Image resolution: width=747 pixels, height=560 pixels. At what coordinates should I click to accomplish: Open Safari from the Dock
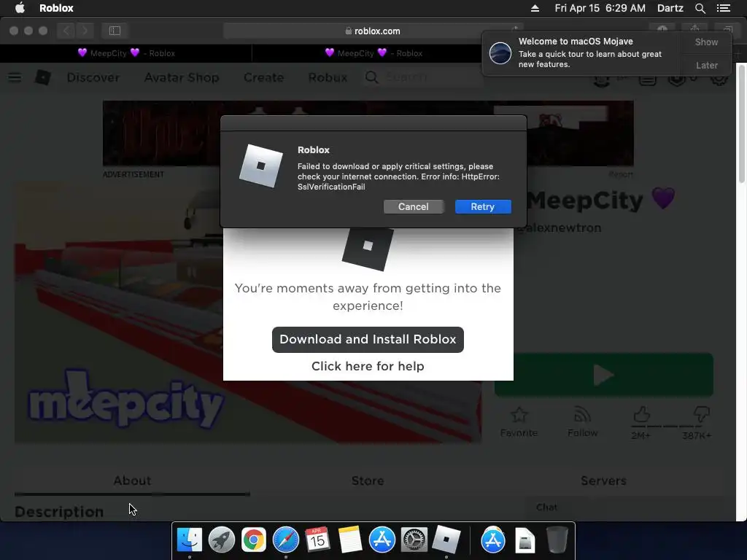[286, 540]
